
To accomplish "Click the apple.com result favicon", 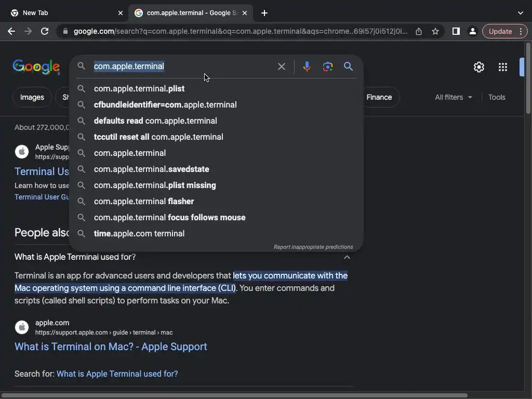I will (22, 327).
